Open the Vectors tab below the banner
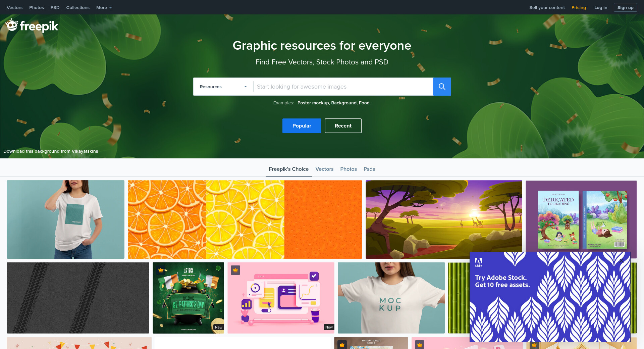This screenshot has width=644, height=349. (x=324, y=169)
